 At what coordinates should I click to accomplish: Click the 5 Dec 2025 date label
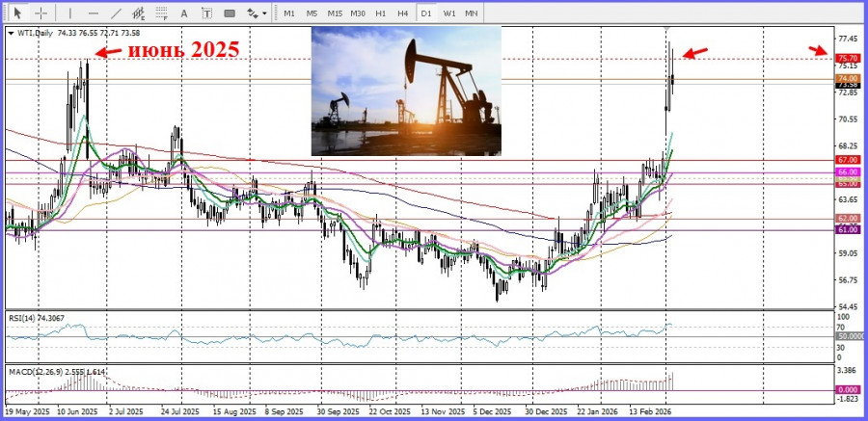click(492, 412)
